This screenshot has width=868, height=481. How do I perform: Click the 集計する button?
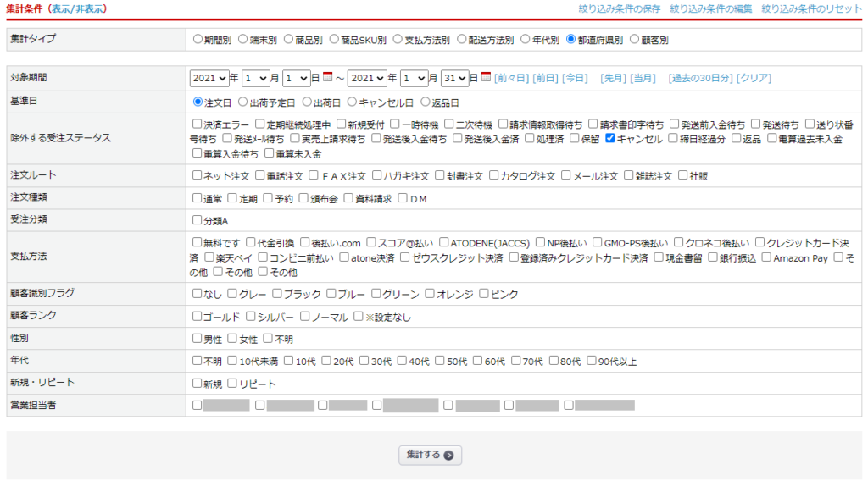coord(431,455)
